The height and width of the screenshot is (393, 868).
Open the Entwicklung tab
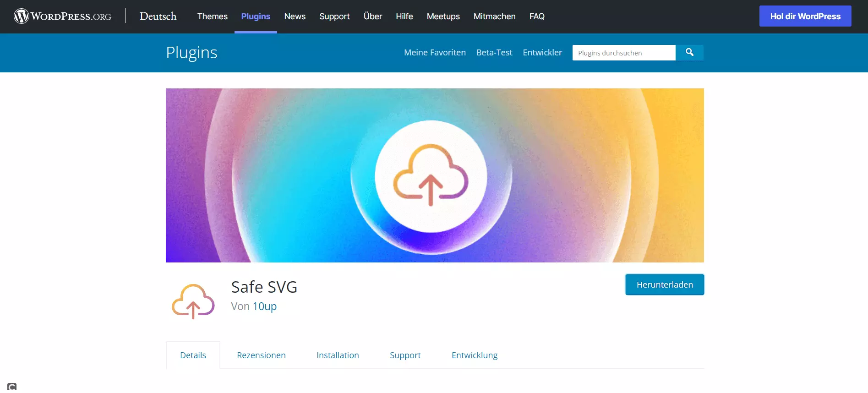(x=474, y=355)
